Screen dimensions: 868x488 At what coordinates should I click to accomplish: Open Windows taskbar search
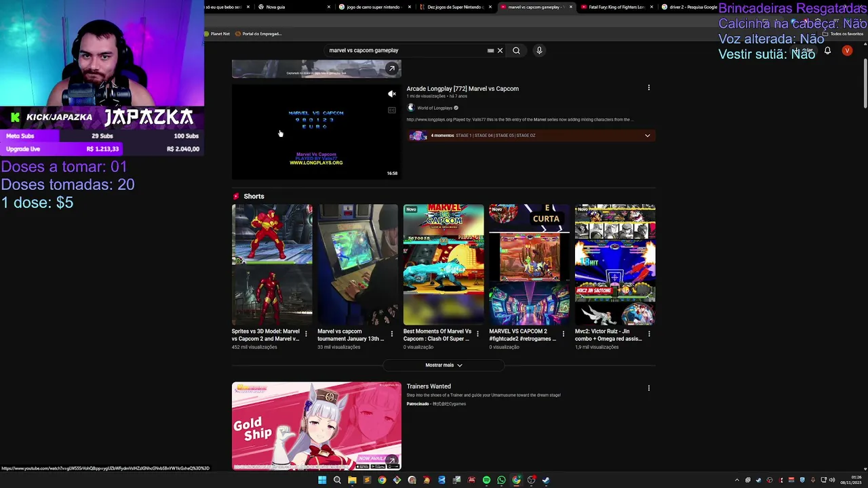(x=337, y=481)
